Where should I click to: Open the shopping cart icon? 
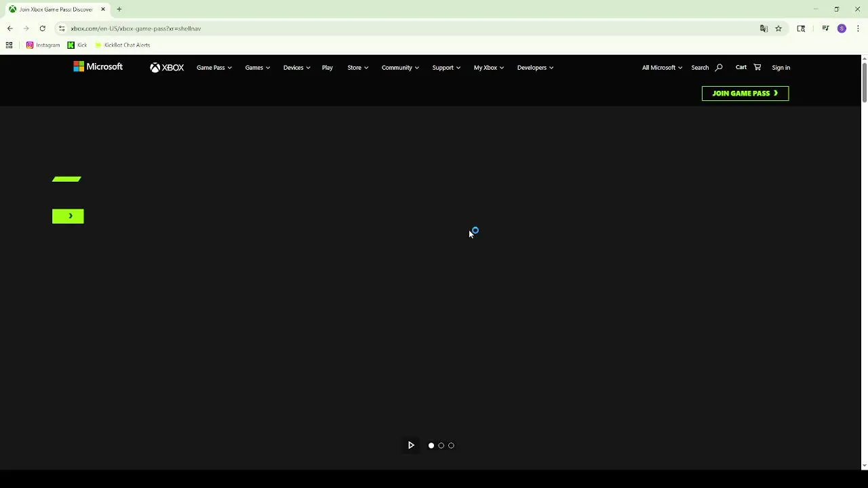(x=757, y=67)
